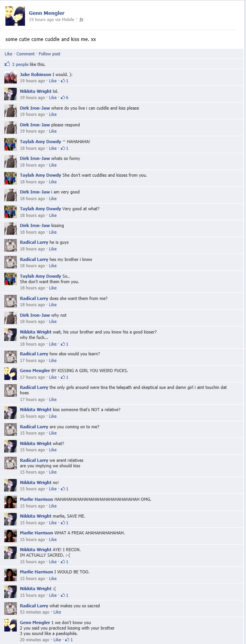Click the thumbs-up count on Jake Robinson's comment

point(65,81)
